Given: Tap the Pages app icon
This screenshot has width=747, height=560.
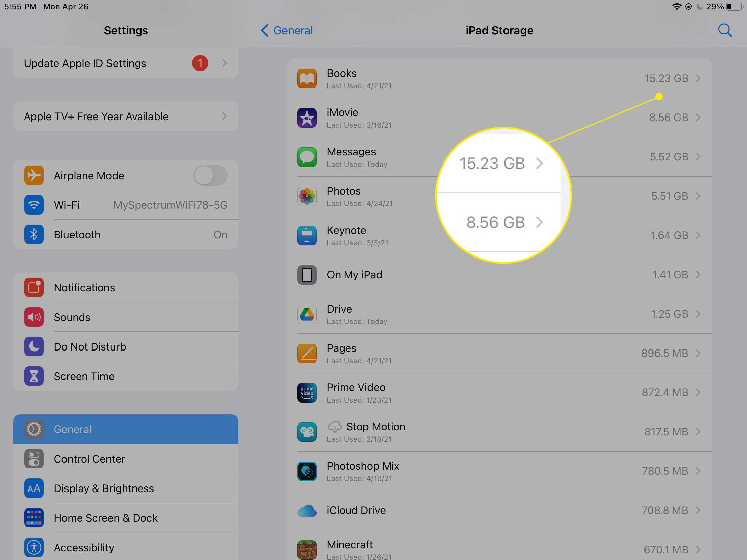Looking at the screenshot, I should click(307, 353).
